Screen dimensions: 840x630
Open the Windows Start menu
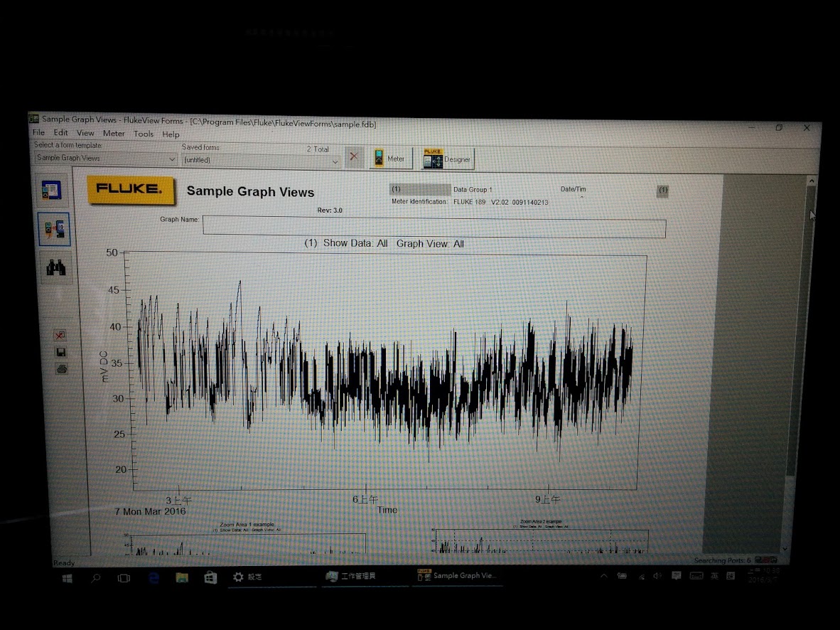click(67, 578)
